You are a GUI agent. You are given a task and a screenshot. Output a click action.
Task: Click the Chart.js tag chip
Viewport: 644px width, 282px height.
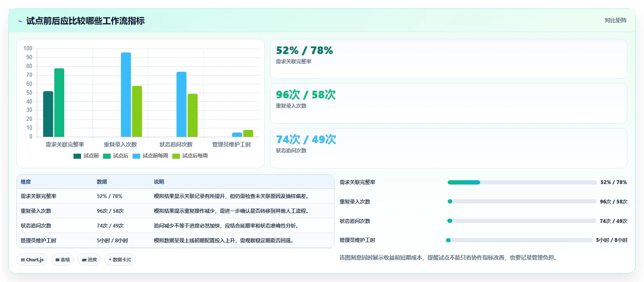point(33,260)
